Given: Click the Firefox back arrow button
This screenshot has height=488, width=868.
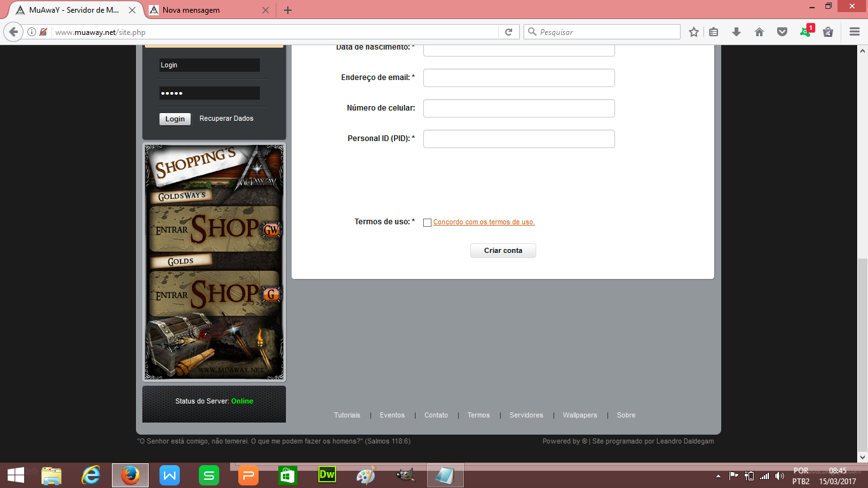Looking at the screenshot, I should point(14,32).
